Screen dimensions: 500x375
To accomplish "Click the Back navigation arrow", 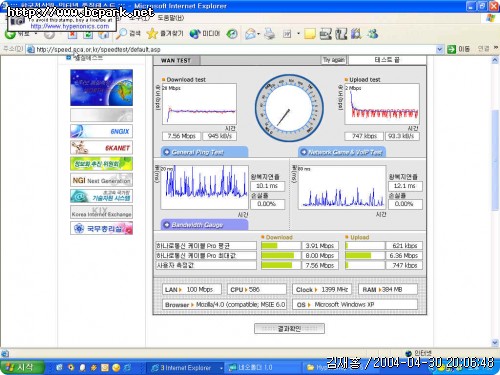I will [x=10, y=34].
